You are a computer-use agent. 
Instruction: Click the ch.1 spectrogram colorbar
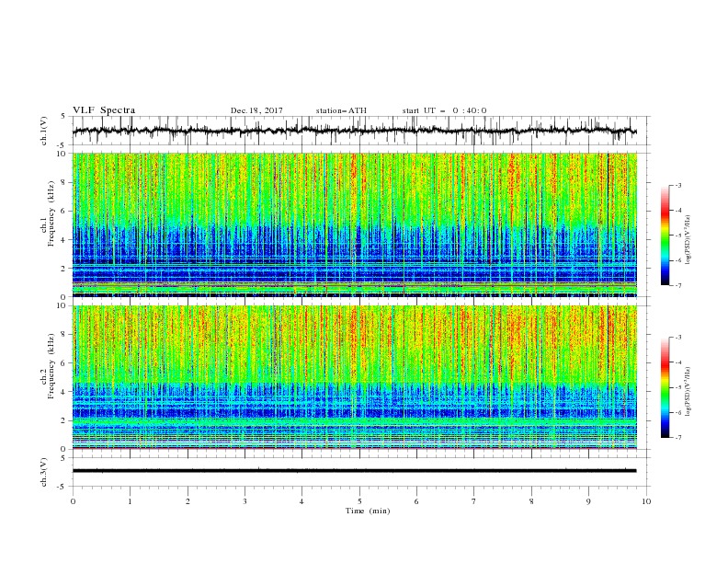click(665, 236)
